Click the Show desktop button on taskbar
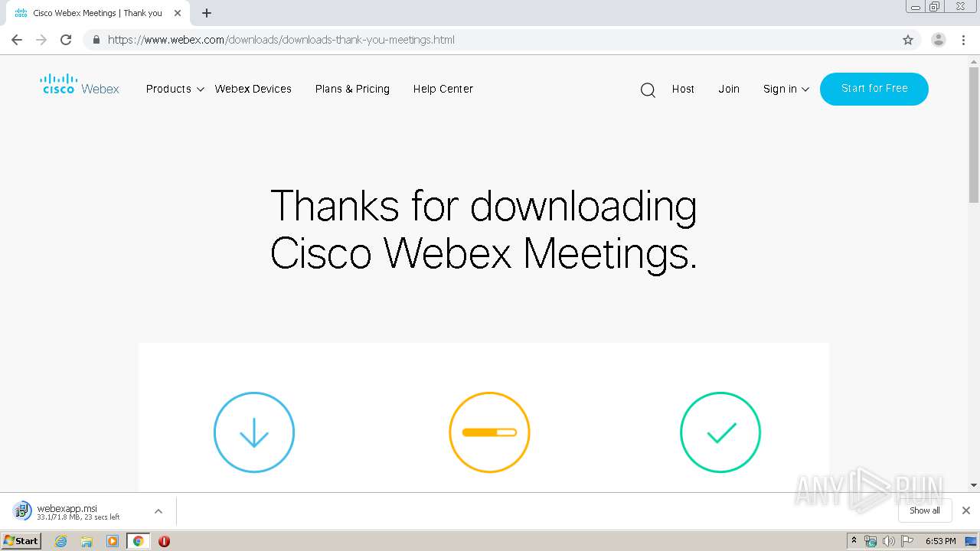Image resolution: width=980 pixels, height=551 pixels. [972, 541]
